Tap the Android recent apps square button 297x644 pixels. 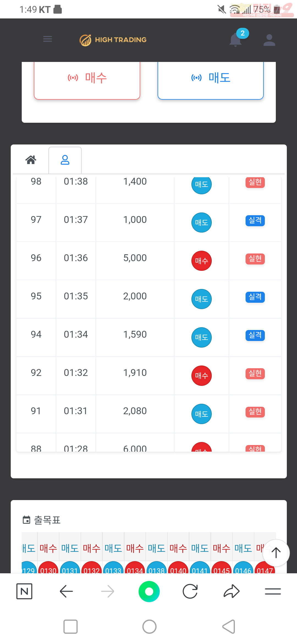[70, 627]
